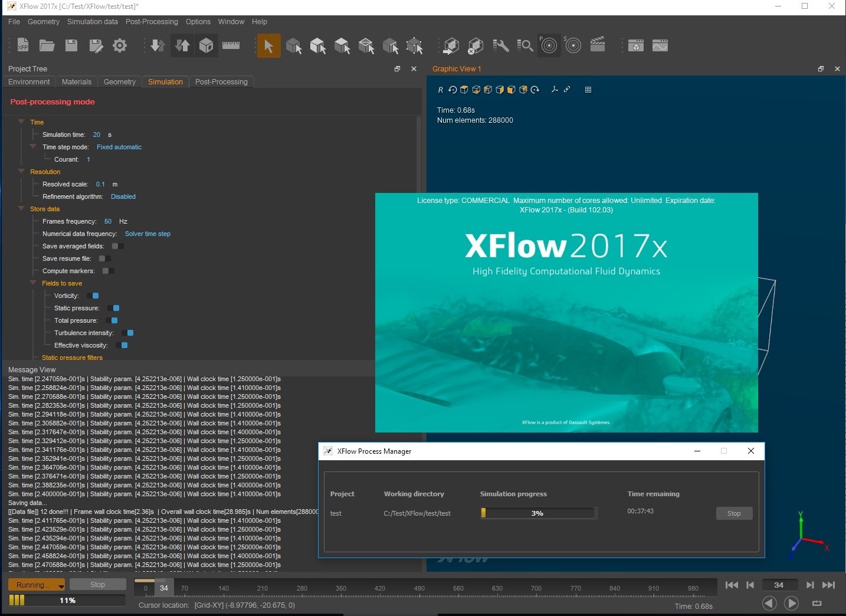The width and height of the screenshot is (846, 616).
Task: Click the 11% simulation progress bar
Action: [67, 600]
